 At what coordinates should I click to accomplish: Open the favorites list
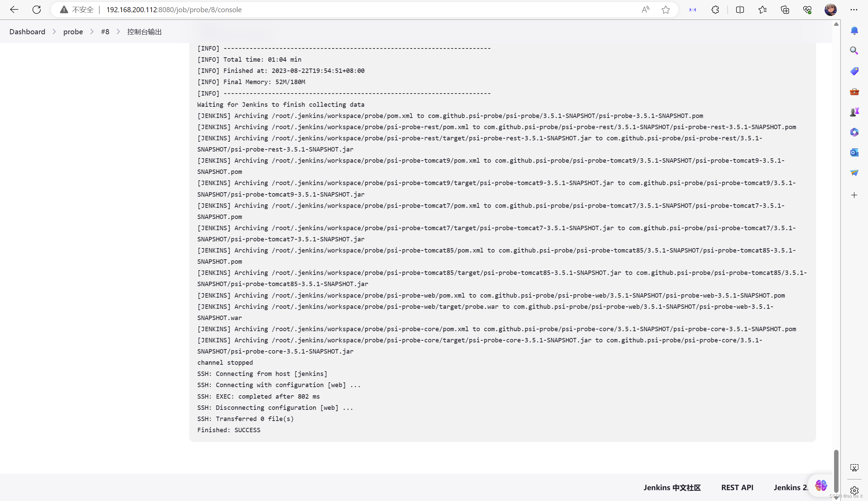(x=762, y=9)
